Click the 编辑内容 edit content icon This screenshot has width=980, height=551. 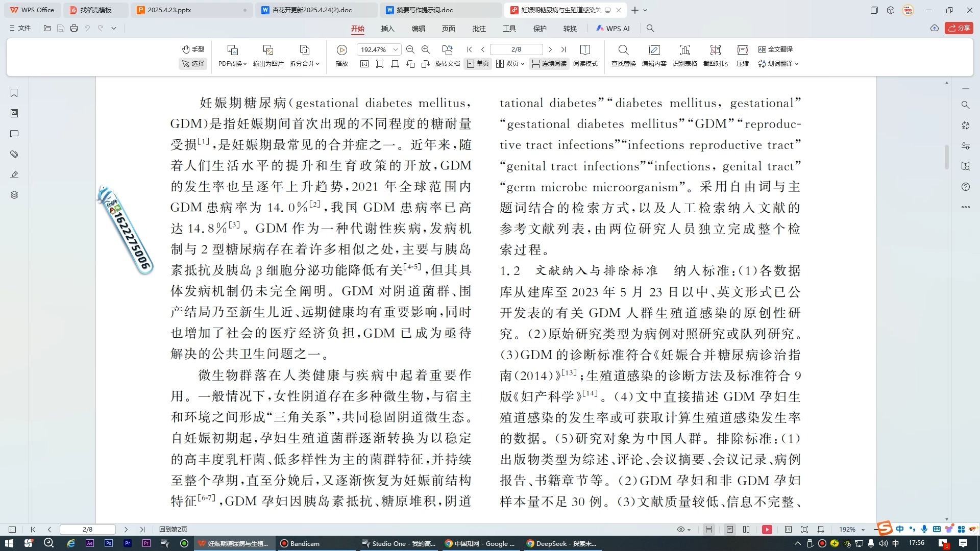coord(654,55)
